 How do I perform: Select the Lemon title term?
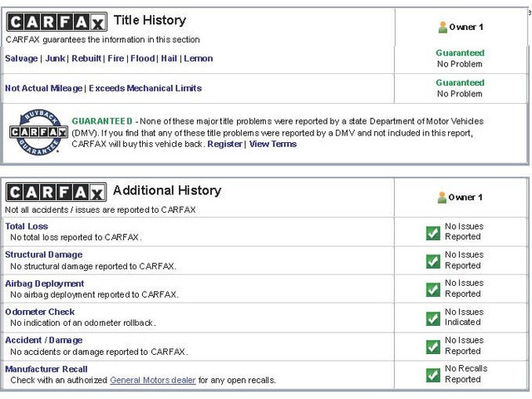point(199,58)
